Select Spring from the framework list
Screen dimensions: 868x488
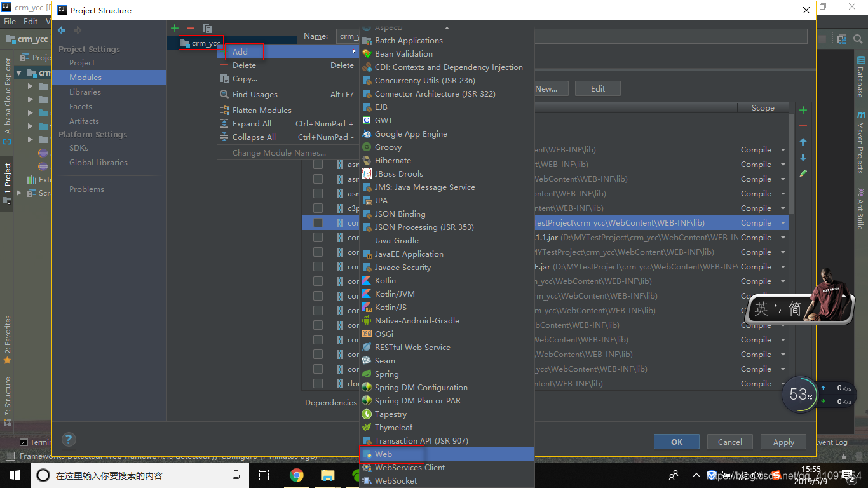click(x=447, y=374)
